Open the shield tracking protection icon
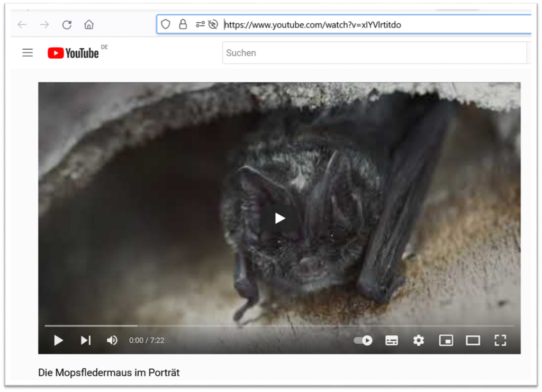The height and width of the screenshot is (392, 542). pos(166,24)
